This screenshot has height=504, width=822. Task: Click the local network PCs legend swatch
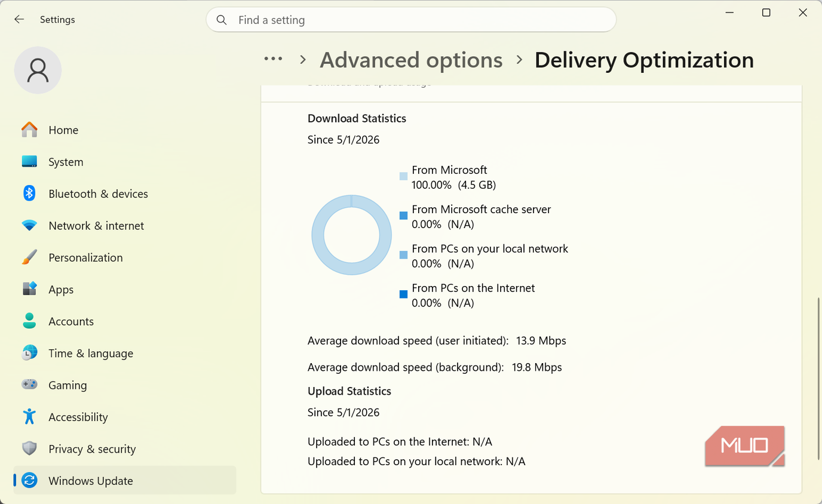[x=404, y=255]
